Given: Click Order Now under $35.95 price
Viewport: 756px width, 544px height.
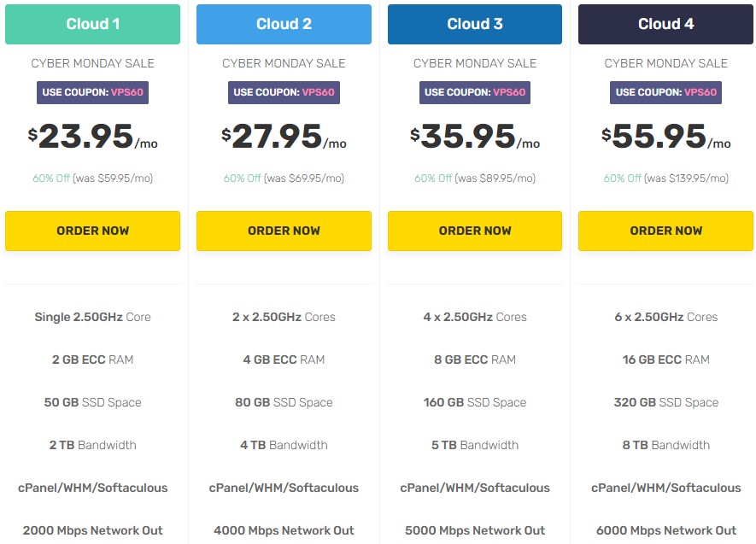Looking at the screenshot, I should [x=475, y=231].
